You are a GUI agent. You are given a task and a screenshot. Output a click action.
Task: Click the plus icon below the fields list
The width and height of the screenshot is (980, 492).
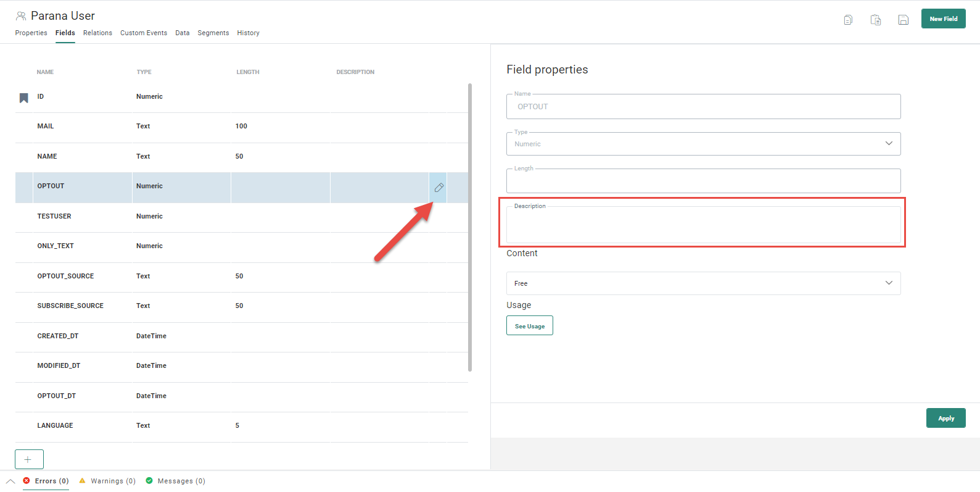click(29, 459)
